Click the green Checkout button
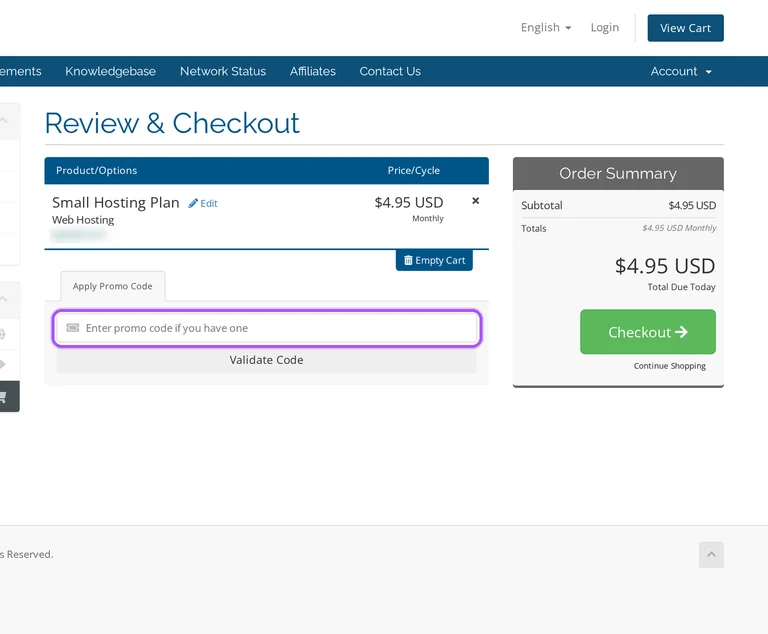Viewport: 768px width, 634px height. (648, 332)
